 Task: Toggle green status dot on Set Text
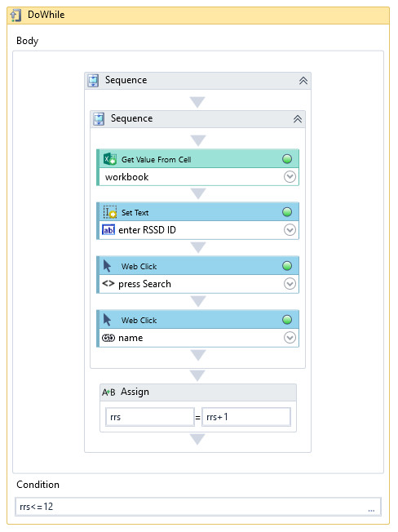click(287, 212)
